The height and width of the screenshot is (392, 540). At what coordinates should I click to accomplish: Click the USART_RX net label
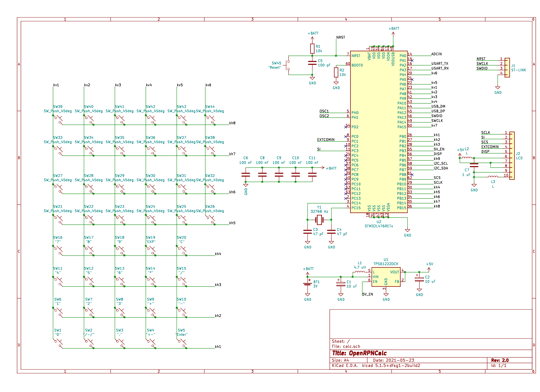point(440,68)
